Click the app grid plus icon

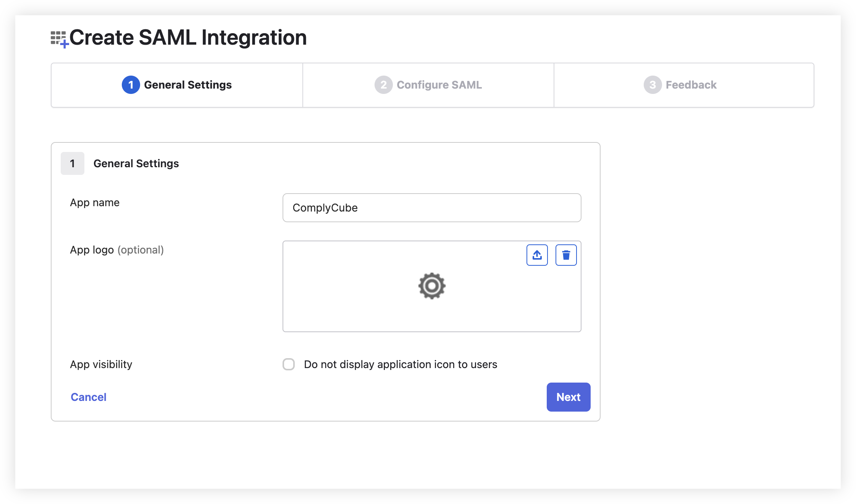(x=59, y=39)
